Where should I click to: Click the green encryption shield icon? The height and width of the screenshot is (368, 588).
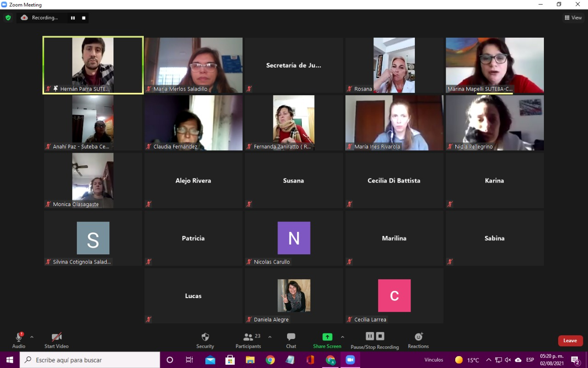tap(8, 17)
